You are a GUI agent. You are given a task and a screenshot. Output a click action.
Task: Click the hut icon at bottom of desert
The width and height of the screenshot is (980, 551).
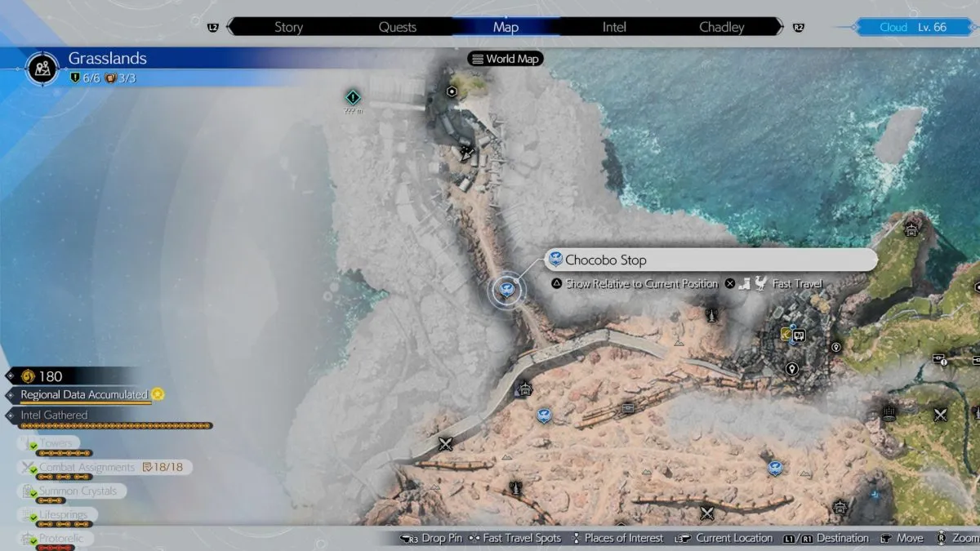[840, 508]
